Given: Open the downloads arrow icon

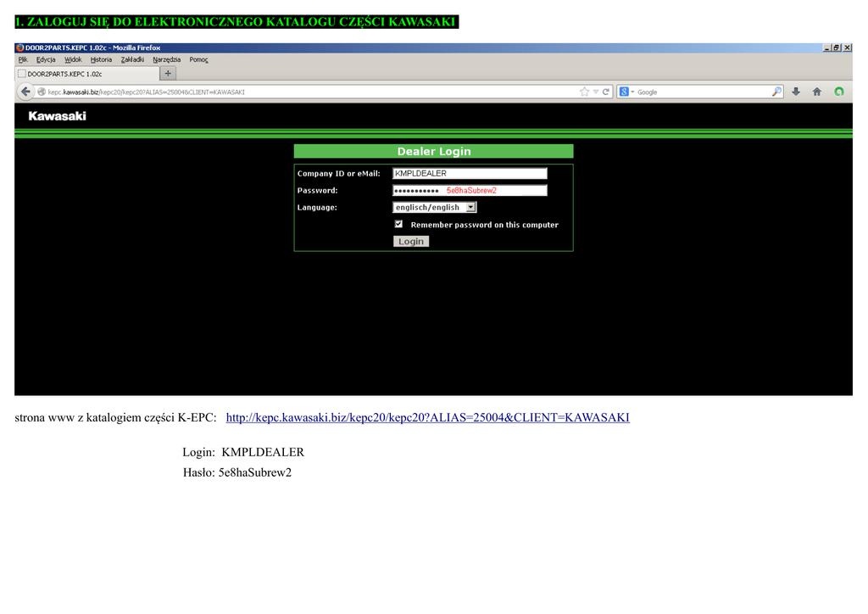Looking at the screenshot, I should [x=797, y=92].
